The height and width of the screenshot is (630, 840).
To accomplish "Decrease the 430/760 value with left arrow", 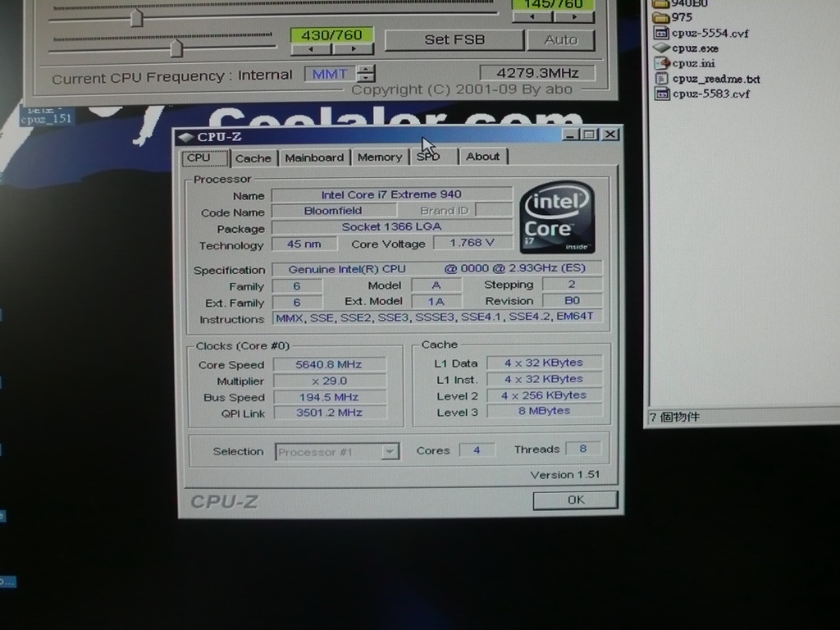I will click(x=311, y=49).
